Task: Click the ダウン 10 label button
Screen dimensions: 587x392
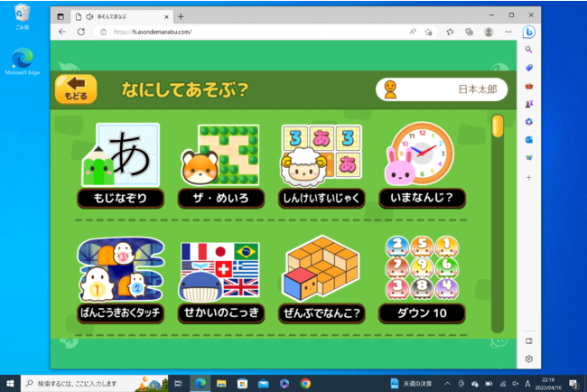Action: click(x=423, y=313)
